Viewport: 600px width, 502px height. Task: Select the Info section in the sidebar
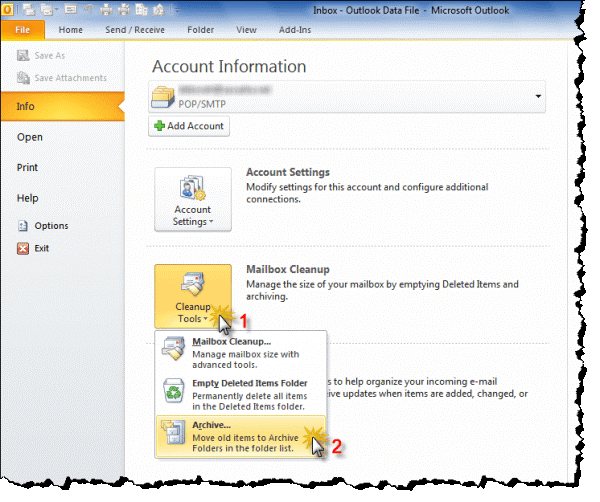point(63,106)
